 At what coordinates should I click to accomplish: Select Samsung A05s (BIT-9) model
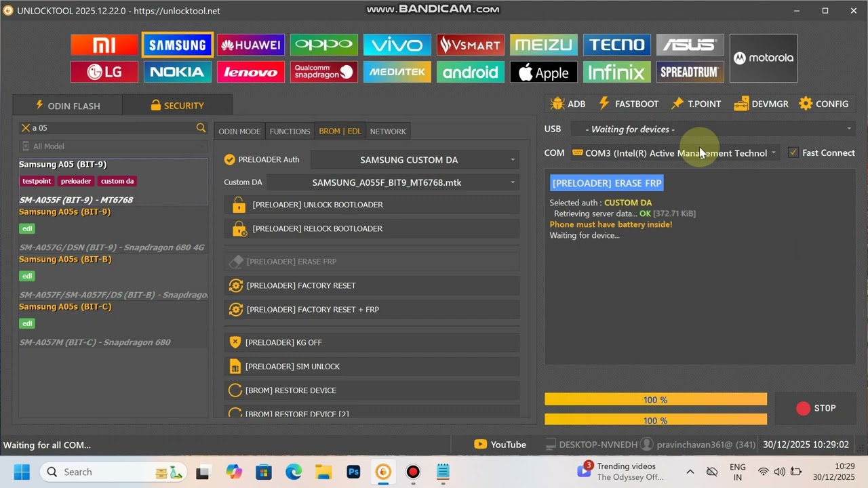click(113, 229)
